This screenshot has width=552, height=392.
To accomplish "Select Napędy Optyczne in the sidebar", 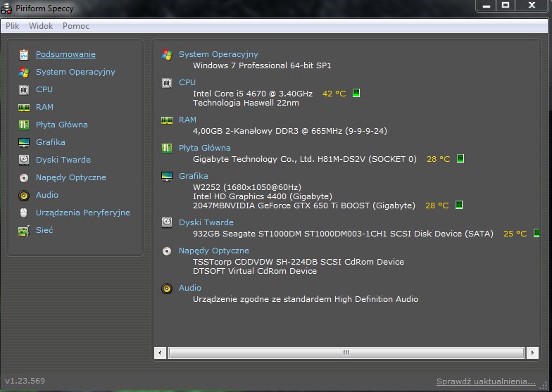I will click(70, 177).
